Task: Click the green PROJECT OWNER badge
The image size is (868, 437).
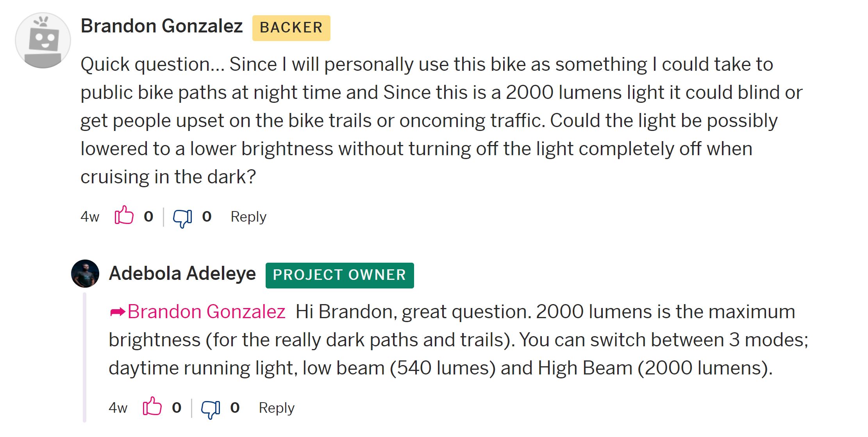Action: [x=340, y=275]
